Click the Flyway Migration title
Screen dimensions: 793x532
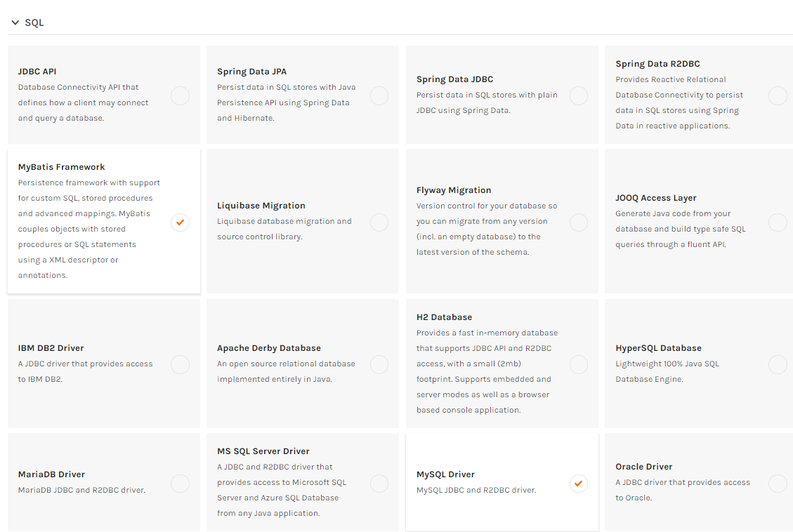click(454, 190)
